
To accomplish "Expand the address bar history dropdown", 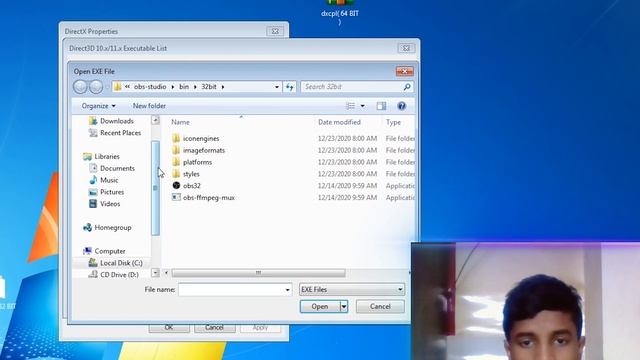I will (x=277, y=87).
